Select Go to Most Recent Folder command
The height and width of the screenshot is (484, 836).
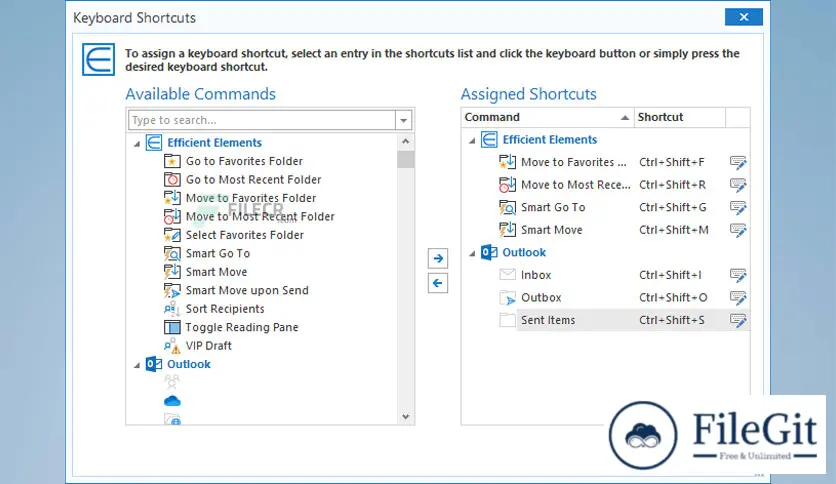[253, 180]
